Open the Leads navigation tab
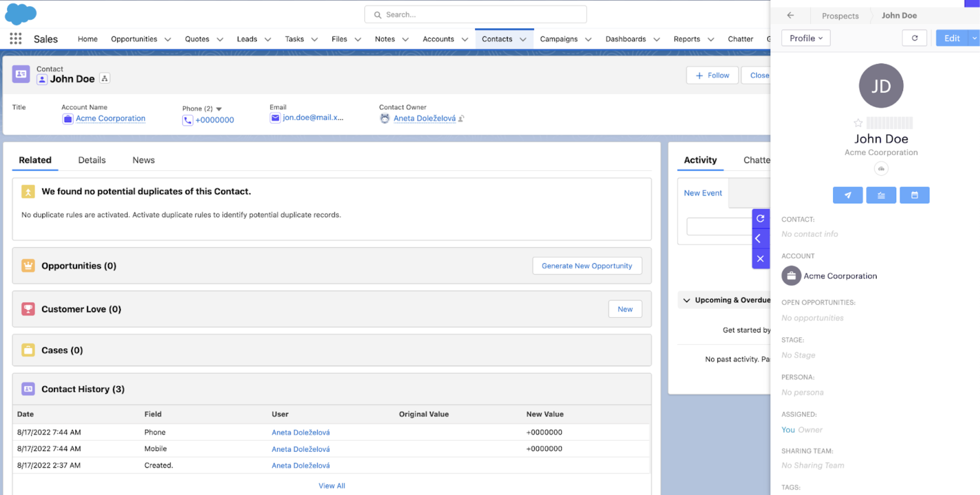980x495 pixels. click(247, 39)
